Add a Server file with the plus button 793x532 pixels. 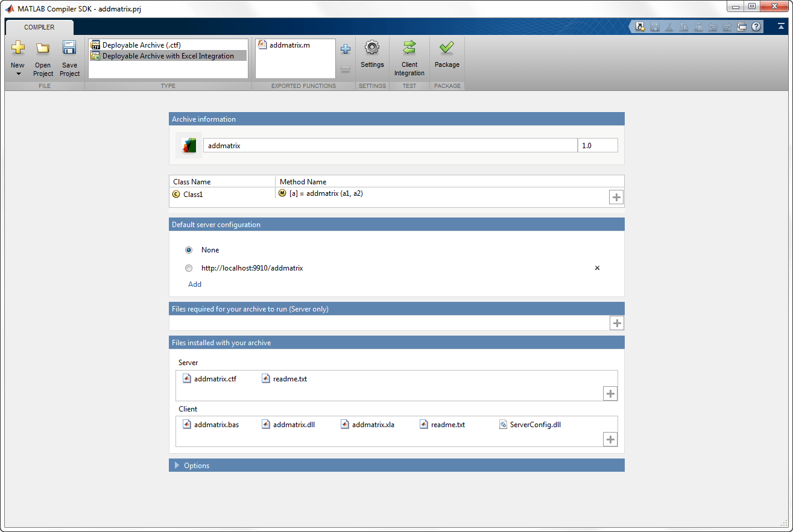(x=610, y=393)
